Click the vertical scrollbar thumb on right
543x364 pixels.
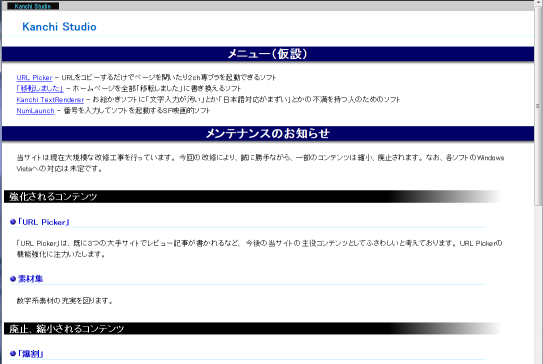(x=538, y=106)
